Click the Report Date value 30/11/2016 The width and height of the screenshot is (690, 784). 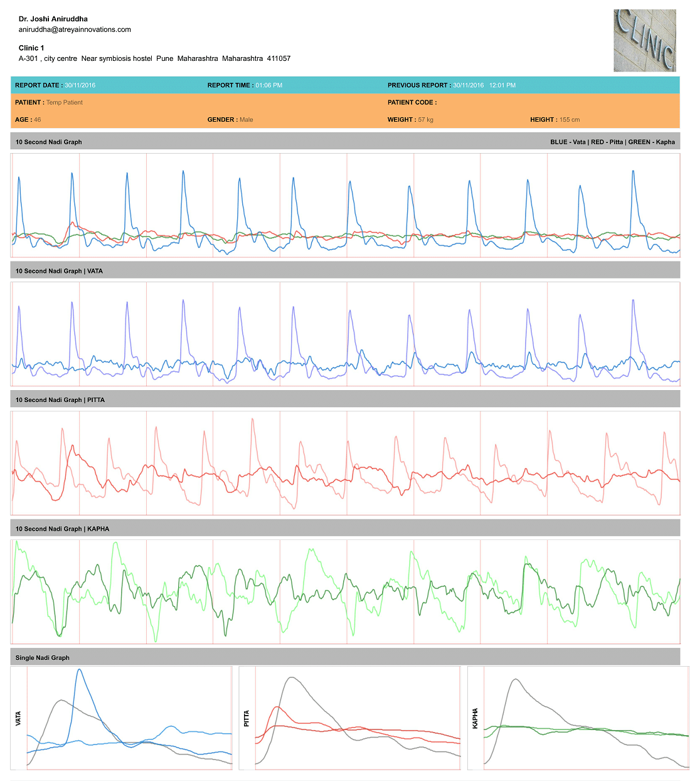point(80,85)
